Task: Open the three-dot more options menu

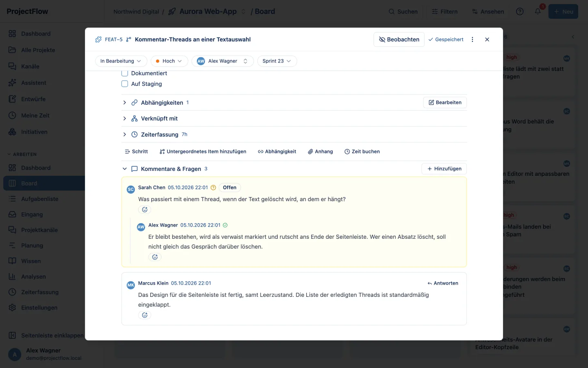Action: [472, 40]
